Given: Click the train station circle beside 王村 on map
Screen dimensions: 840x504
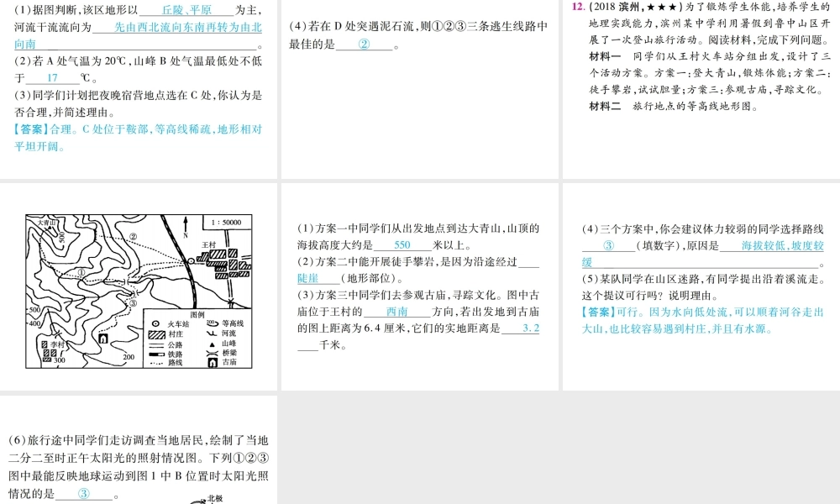Looking at the screenshot, I should click(191, 261).
